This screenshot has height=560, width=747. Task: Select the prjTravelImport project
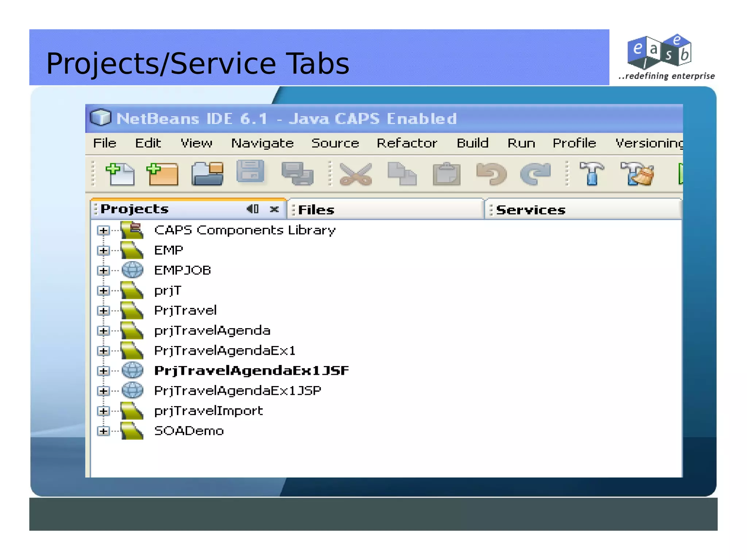pyautogui.click(x=208, y=411)
